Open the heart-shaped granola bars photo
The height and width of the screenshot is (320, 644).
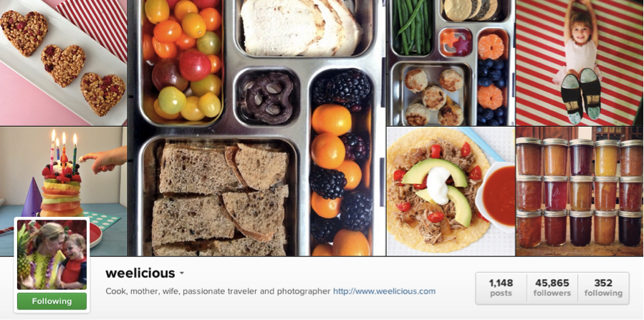click(x=63, y=62)
